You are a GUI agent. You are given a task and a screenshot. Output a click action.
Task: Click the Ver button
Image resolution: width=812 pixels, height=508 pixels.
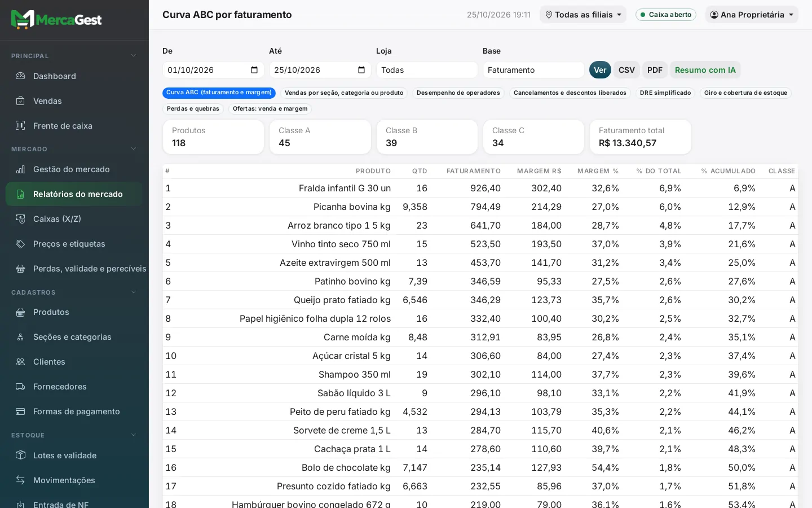[x=600, y=70]
